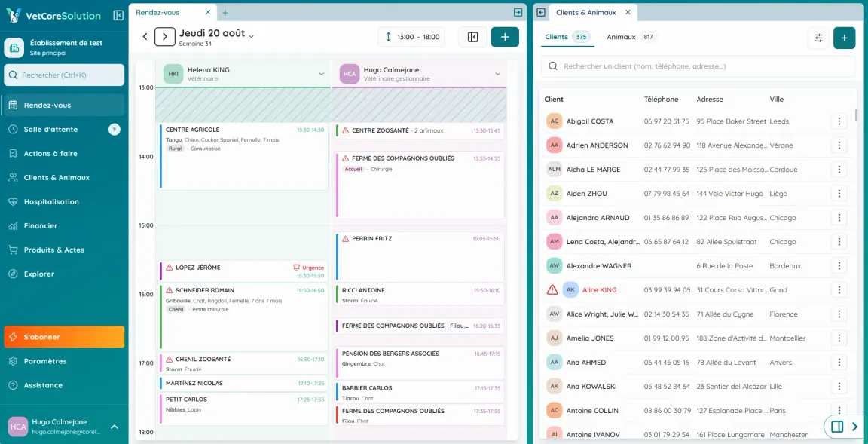This screenshot has height=444, width=868.
Task: Open the Rendez-vous sidebar item
Action: [x=64, y=106]
